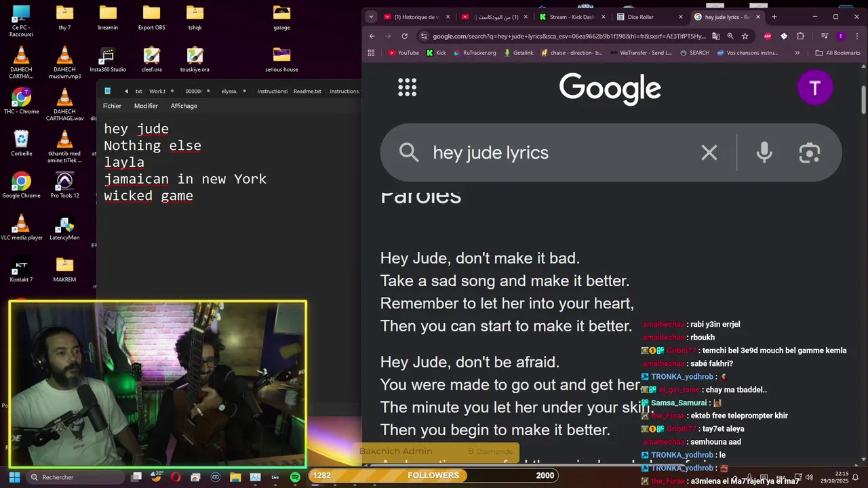Bookmark this page with the star icon
The width and height of the screenshot is (868, 488).
745,36
